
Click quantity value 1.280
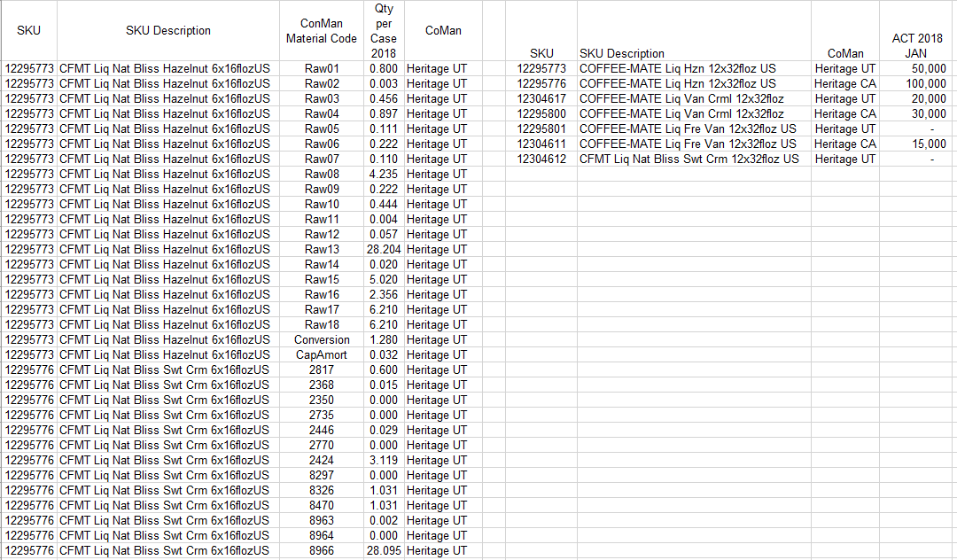(384, 339)
